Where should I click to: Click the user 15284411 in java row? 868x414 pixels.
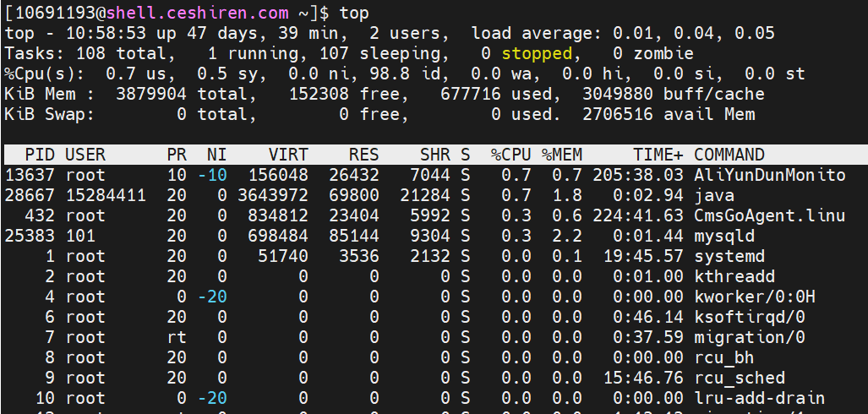(x=105, y=195)
